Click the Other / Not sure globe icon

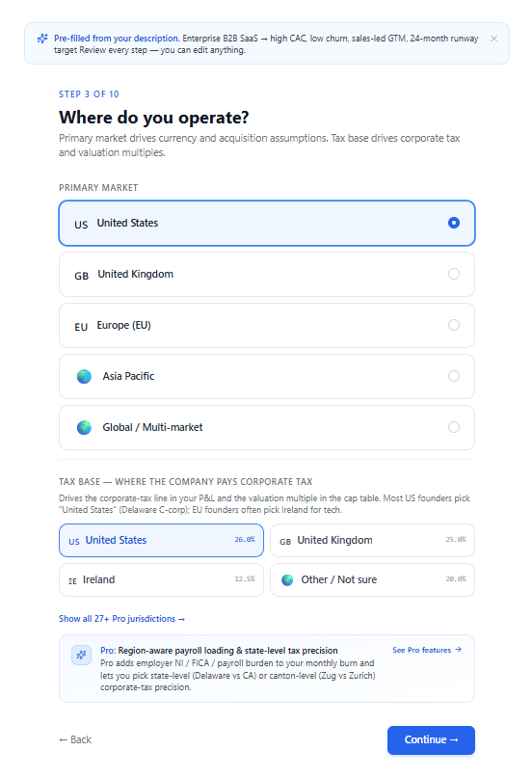tap(287, 580)
